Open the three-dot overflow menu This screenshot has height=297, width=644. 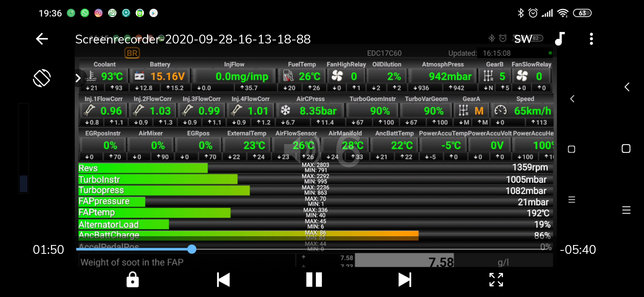click(591, 39)
